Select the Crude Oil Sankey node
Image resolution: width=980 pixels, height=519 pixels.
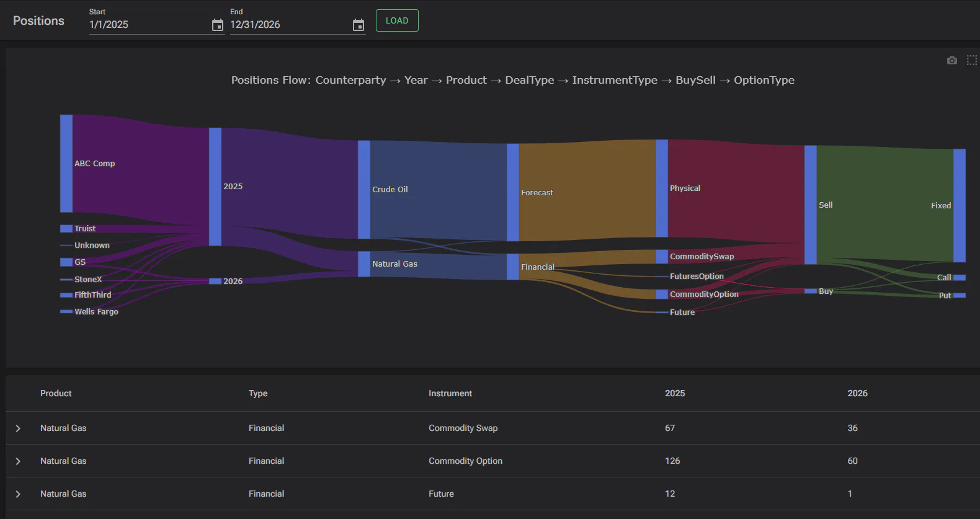click(364, 190)
